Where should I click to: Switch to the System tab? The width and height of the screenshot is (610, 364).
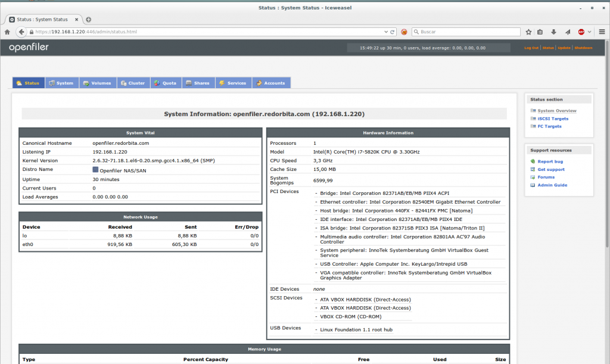pos(61,83)
